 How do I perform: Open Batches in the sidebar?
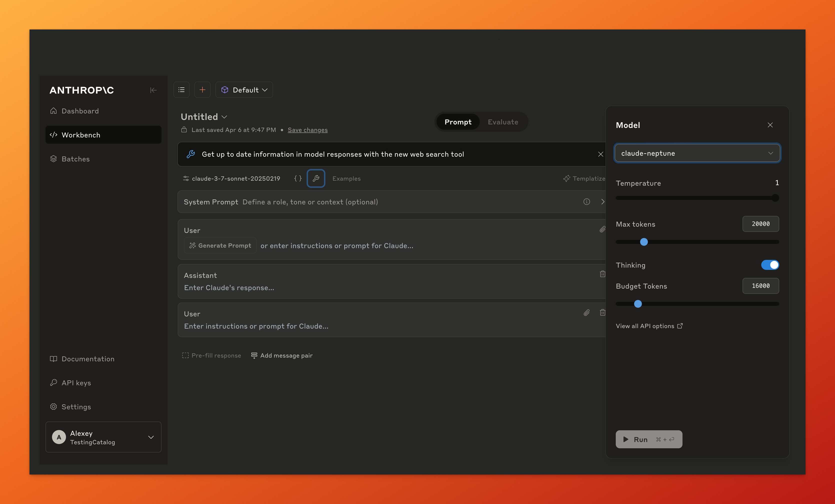(x=75, y=159)
